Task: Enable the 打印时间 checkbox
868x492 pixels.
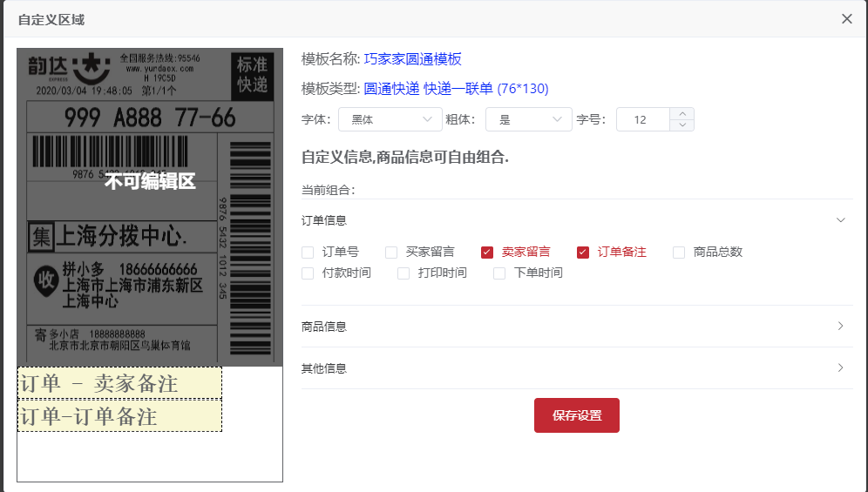Action: (403, 273)
